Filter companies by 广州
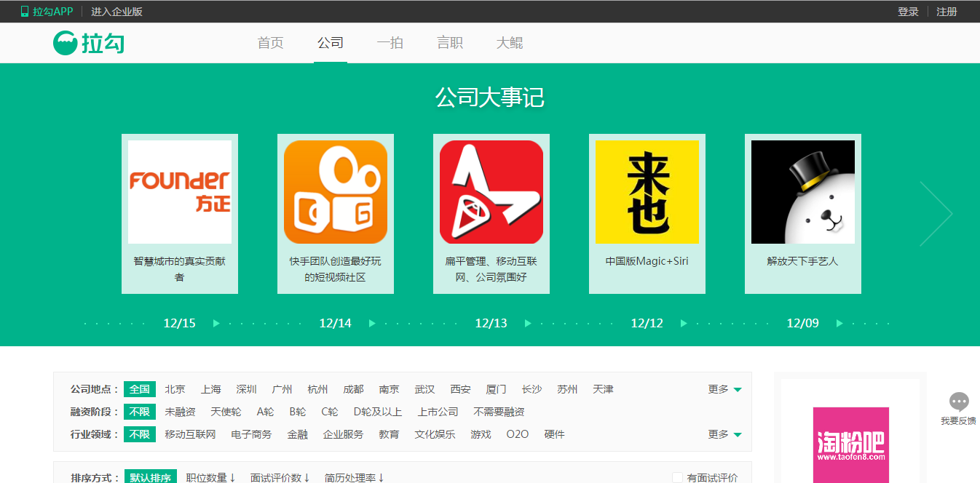This screenshot has height=483, width=980. pos(282,389)
